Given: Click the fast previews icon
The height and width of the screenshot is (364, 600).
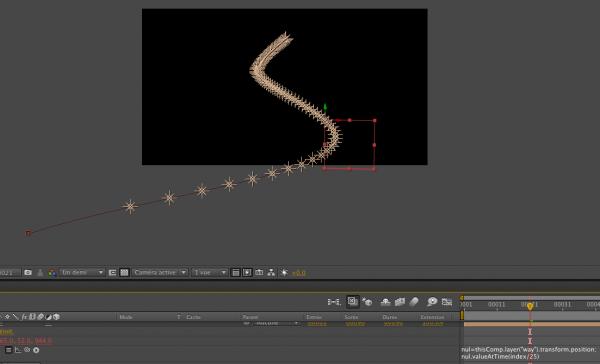Looking at the screenshot, I should pos(247,273).
